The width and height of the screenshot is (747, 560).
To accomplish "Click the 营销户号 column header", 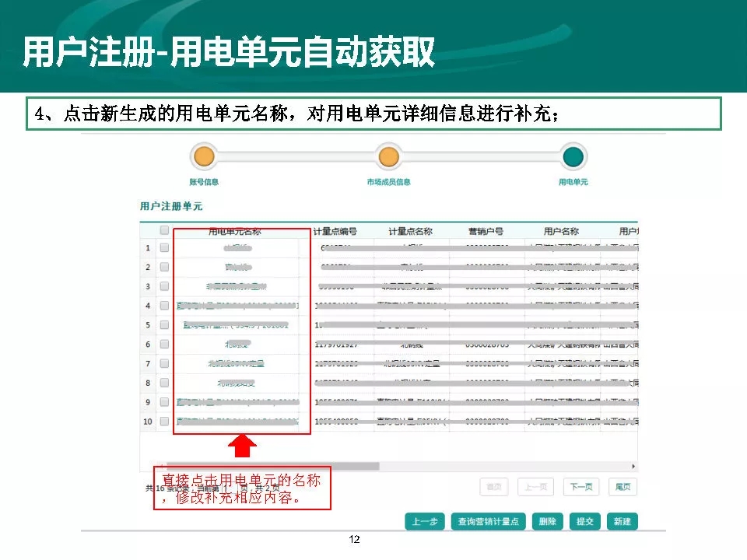I will [x=486, y=231].
